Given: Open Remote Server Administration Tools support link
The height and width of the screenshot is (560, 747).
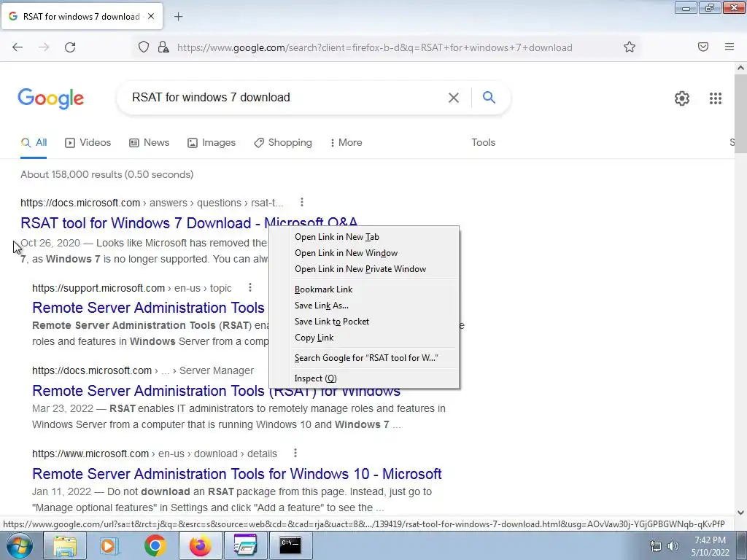Looking at the screenshot, I should click(x=148, y=308).
